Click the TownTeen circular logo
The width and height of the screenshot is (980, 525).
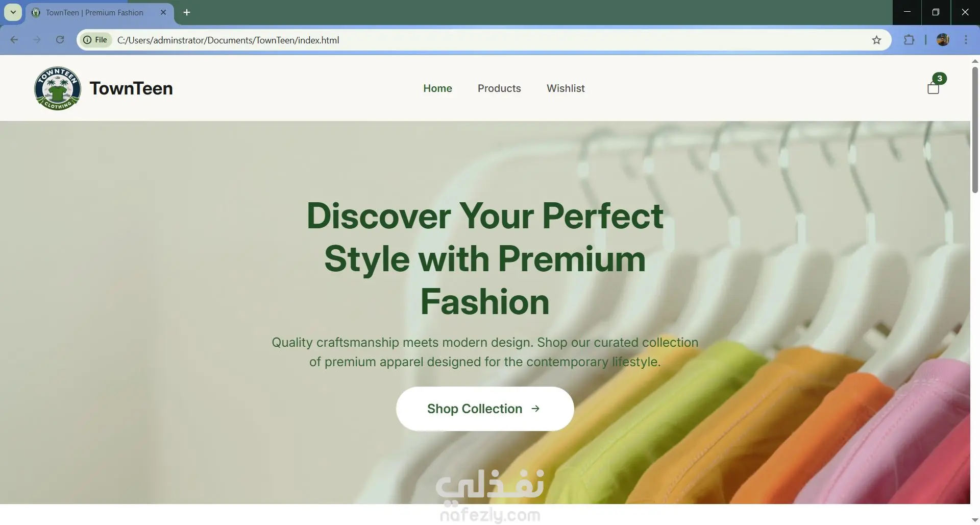[x=58, y=88]
